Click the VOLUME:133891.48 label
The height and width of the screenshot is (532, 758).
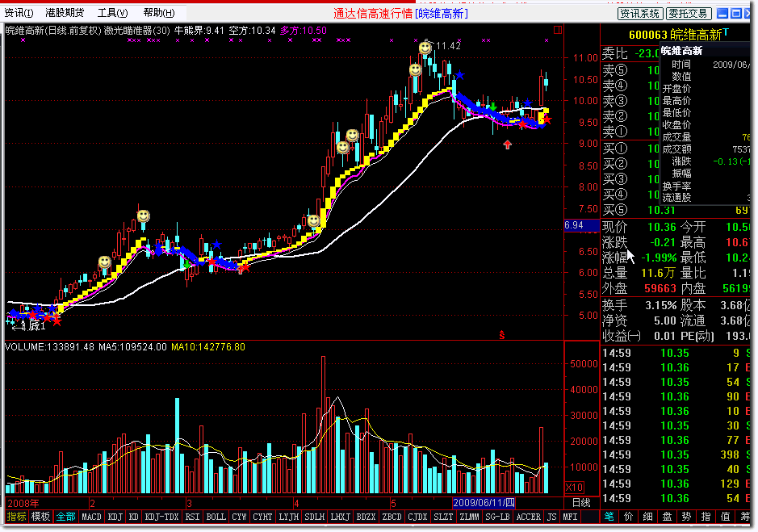pyautogui.click(x=49, y=347)
